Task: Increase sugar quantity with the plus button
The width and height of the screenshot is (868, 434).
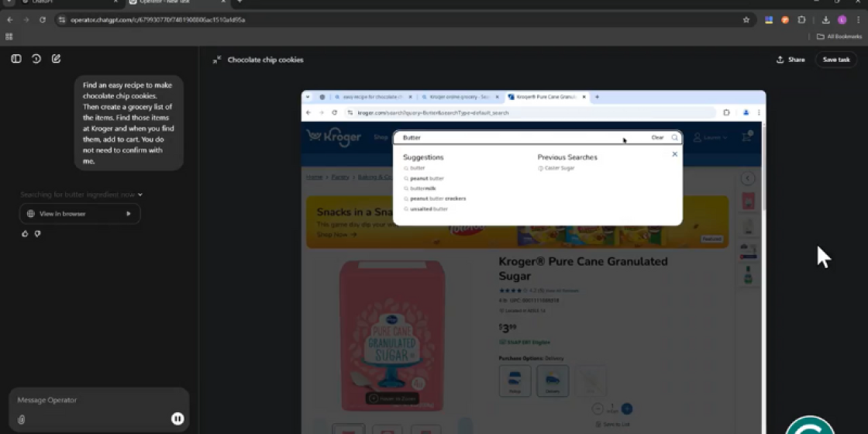Action: click(x=627, y=409)
